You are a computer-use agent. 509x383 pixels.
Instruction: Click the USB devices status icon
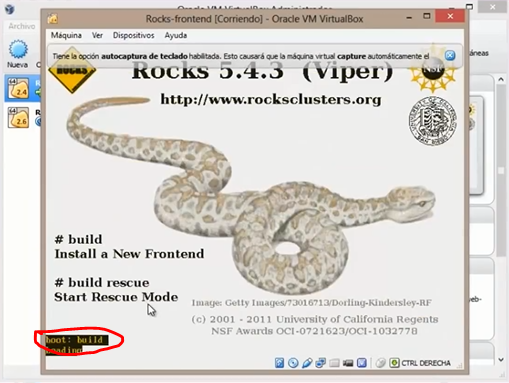pos(307,363)
